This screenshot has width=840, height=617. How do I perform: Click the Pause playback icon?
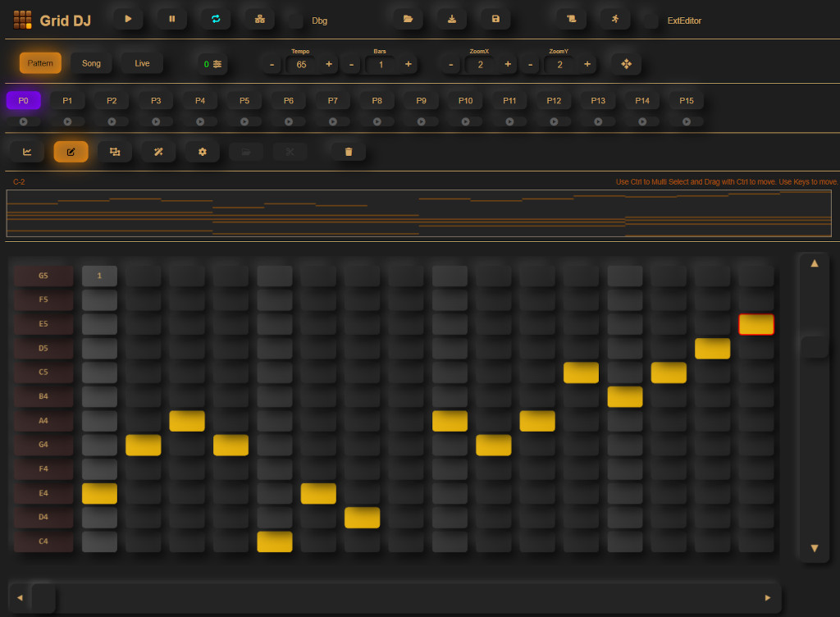point(171,19)
